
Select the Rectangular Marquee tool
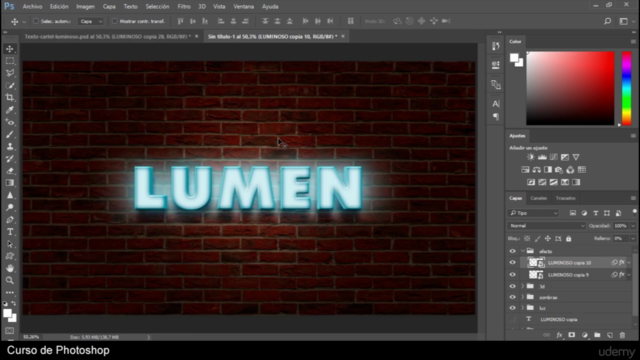click(x=10, y=61)
